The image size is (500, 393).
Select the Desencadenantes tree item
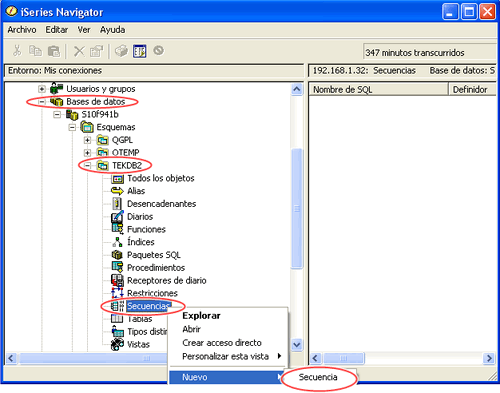tap(162, 204)
